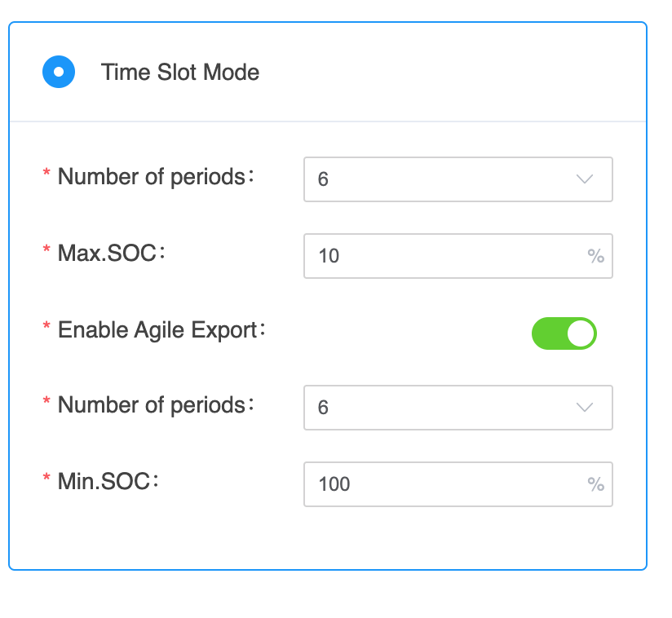Click the "Max.SOC" label text

coord(108,254)
